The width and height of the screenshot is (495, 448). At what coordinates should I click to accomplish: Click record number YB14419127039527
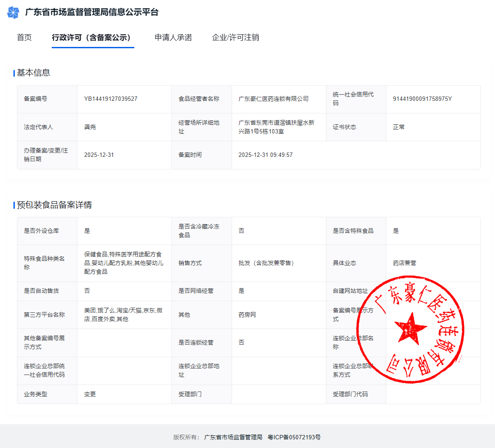pyautogui.click(x=111, y=99)
